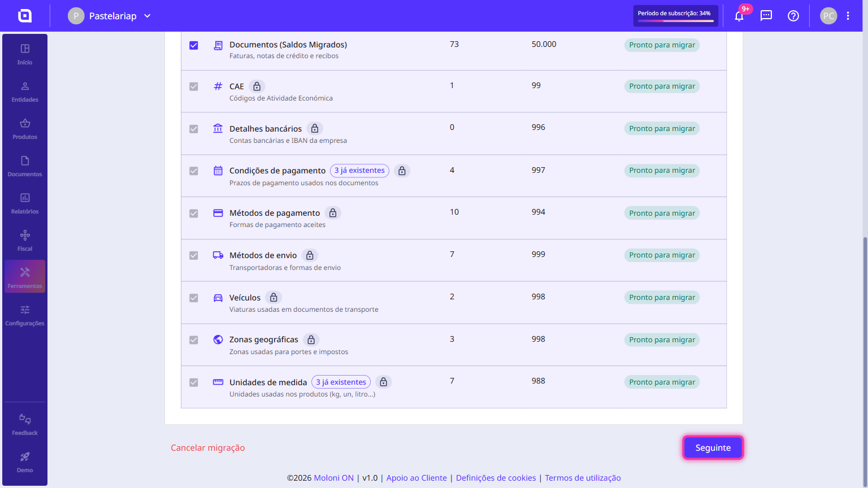Toggle the Métodos de pagamento checkbox
Image resolution: width=868 pixels, height=488 pixels.
tap(194, 213)
